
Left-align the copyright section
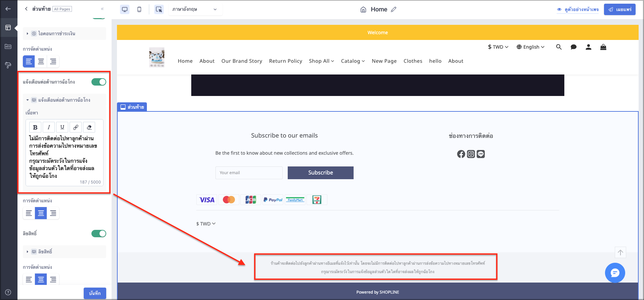[29, 280]
